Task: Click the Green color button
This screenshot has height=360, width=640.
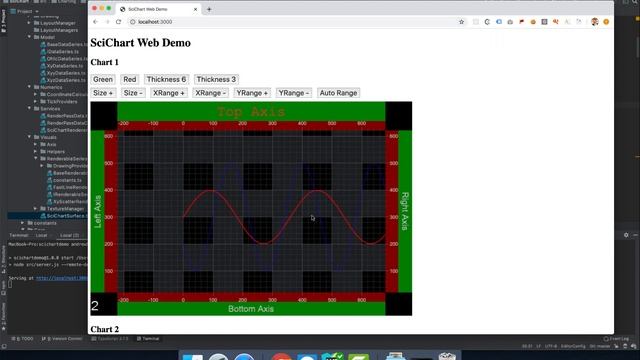Action: tap(103, 80)
